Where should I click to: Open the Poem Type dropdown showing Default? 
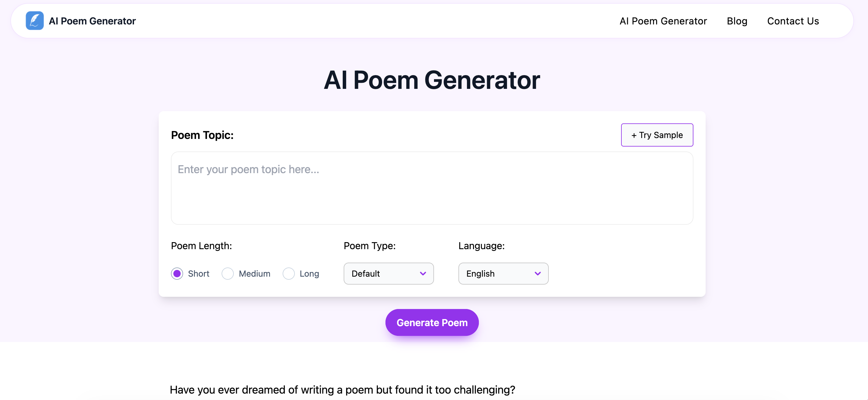[x=388, y=274]
